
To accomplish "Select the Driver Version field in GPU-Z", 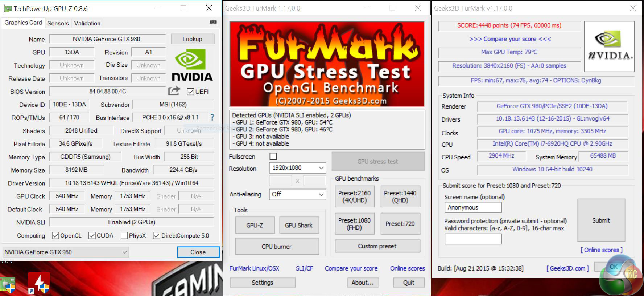I will click(x=132, y=183).
